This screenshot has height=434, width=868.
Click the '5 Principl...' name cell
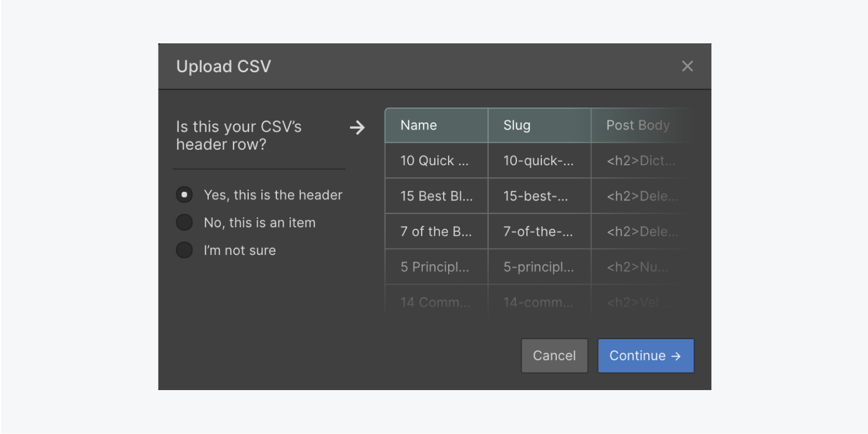[x=436, y=266]
